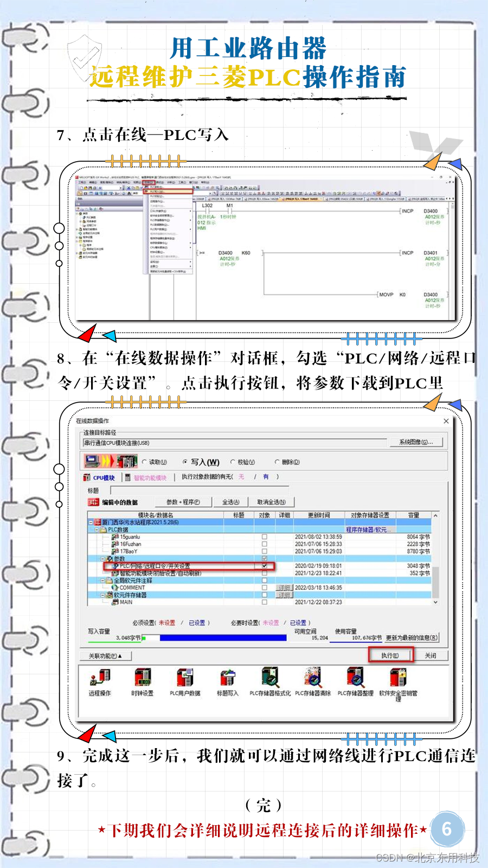Click the 2021/08/02 13:38:59 timestamp
This screenshot has width=488, height=868.
coord(318,537)
